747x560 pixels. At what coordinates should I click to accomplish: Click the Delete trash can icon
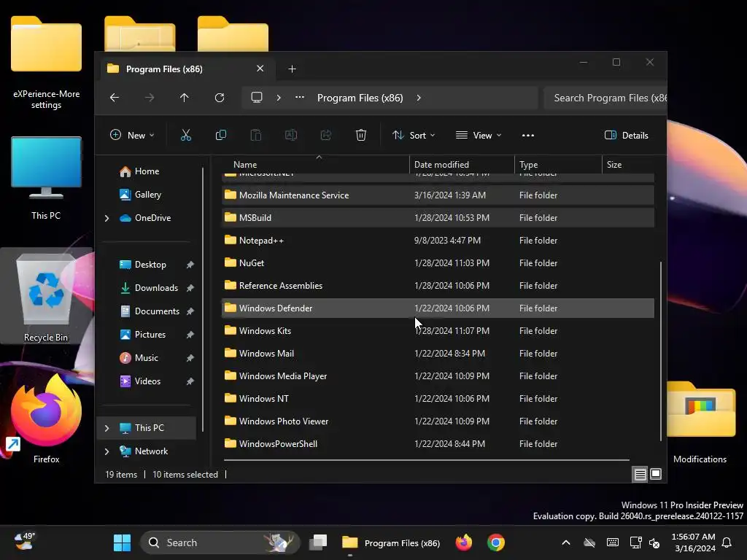point(360,135)
